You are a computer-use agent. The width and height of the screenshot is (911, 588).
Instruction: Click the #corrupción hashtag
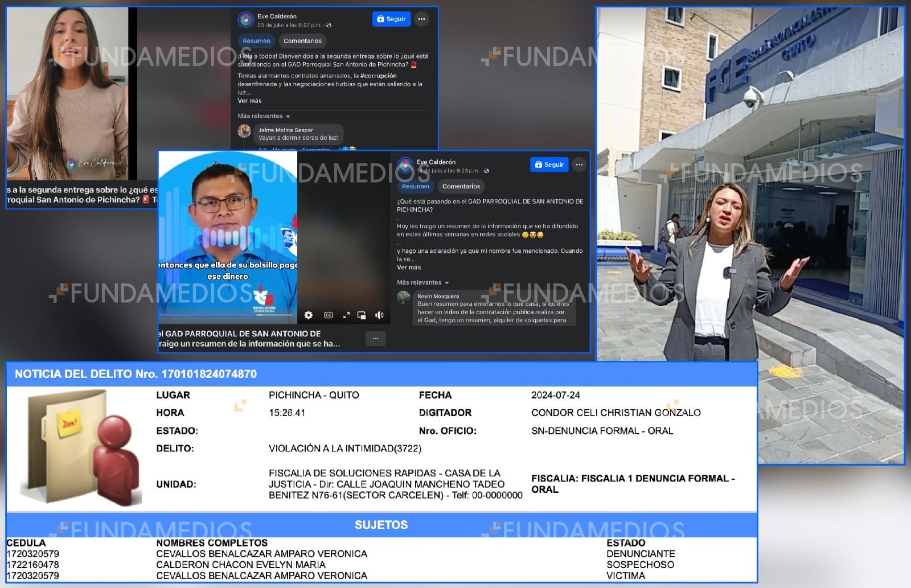click(x=378, y=76)
